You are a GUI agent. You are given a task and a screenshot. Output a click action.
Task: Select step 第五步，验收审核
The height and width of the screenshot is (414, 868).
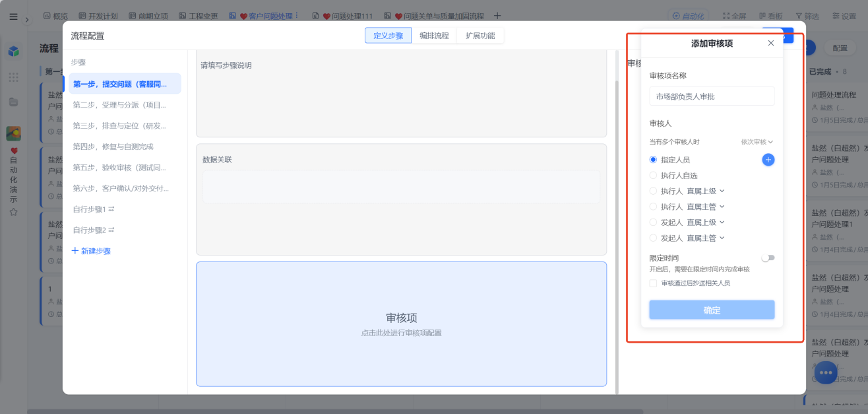pos(125,168)
